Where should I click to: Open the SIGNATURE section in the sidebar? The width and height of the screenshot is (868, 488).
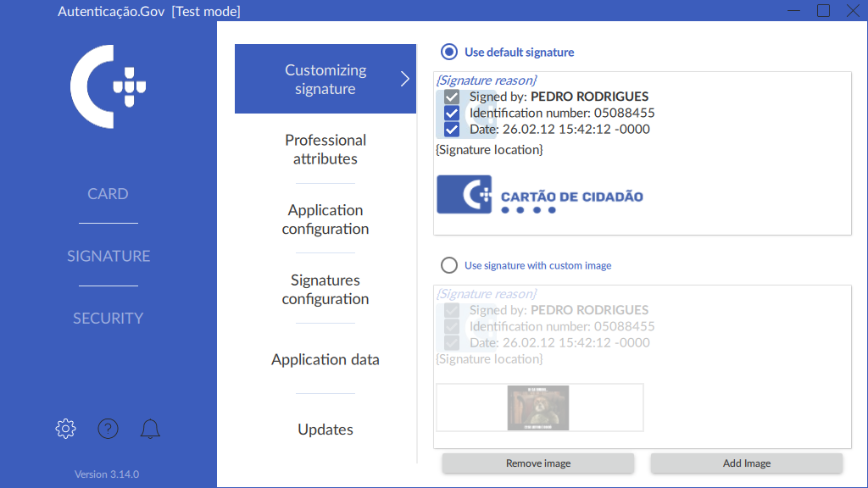(x=108, y=256)
